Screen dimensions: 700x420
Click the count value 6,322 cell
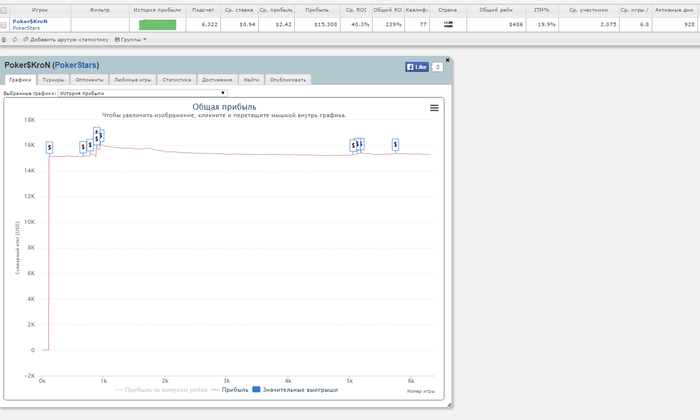203,25
